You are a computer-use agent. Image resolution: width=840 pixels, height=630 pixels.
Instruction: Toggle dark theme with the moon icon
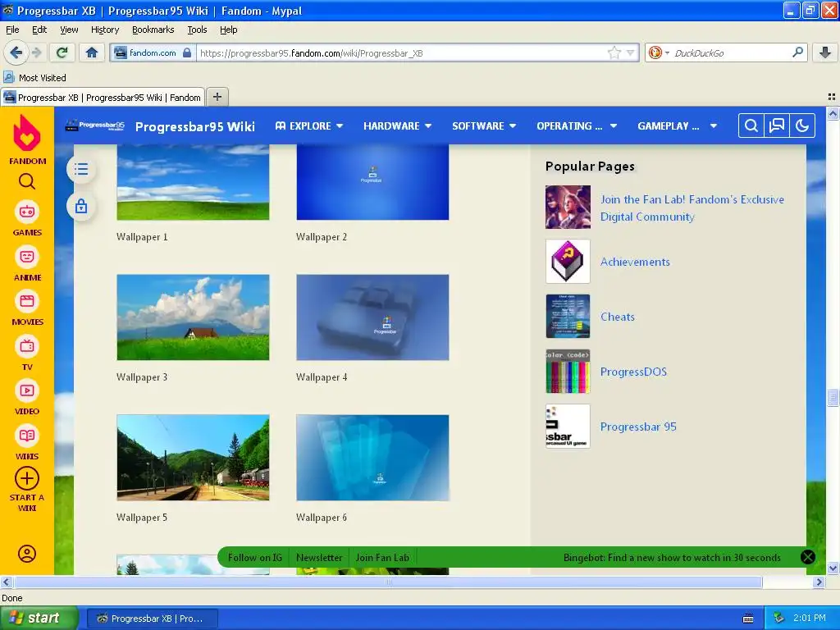coord(802,126)
